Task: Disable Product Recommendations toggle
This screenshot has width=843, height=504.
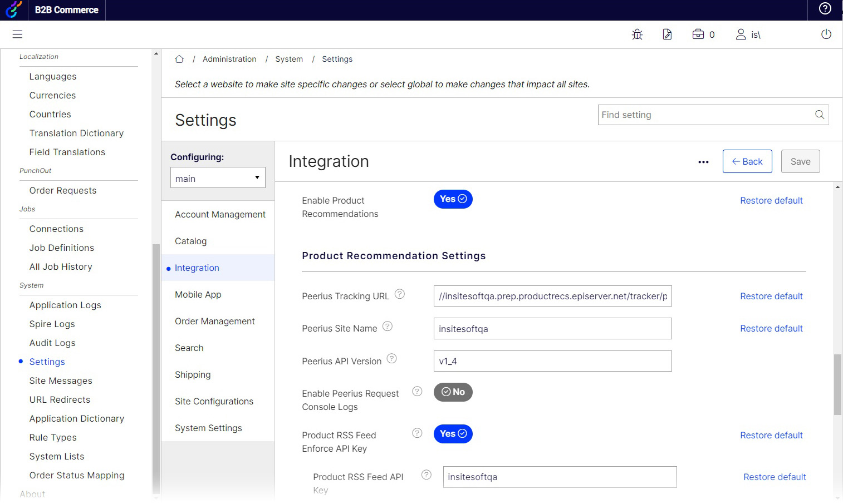Action: (453, 199)
